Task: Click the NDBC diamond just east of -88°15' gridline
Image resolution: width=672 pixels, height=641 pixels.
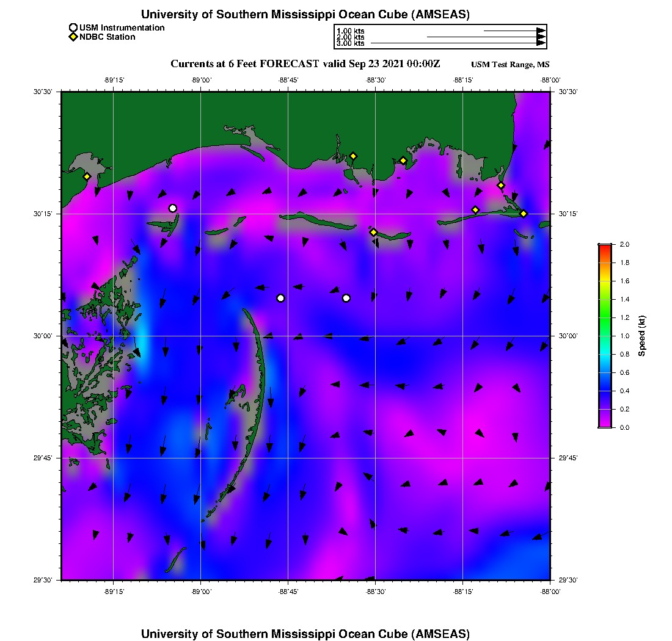Action: (475, 210)
